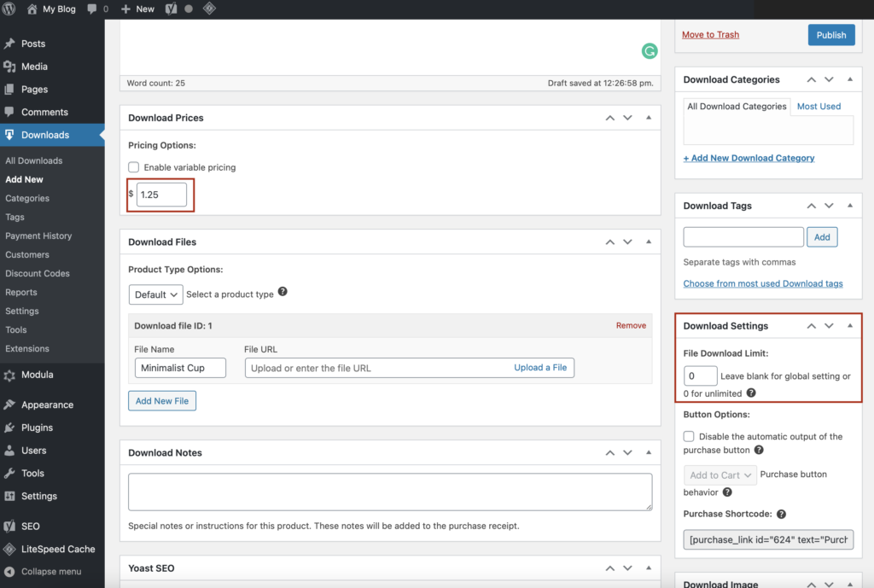
Task: Click the LiteSpeed Cache sidebar icon
Action: click(x=9, y=549)
